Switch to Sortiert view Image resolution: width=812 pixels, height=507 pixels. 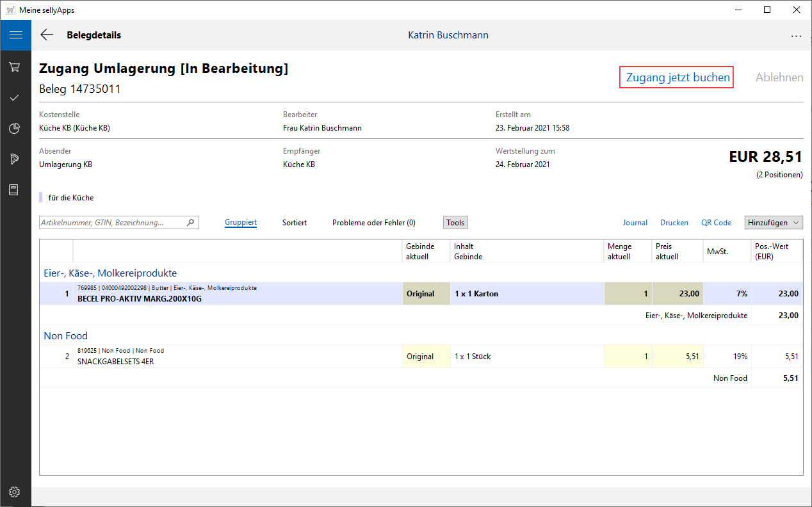coord(295,223)
